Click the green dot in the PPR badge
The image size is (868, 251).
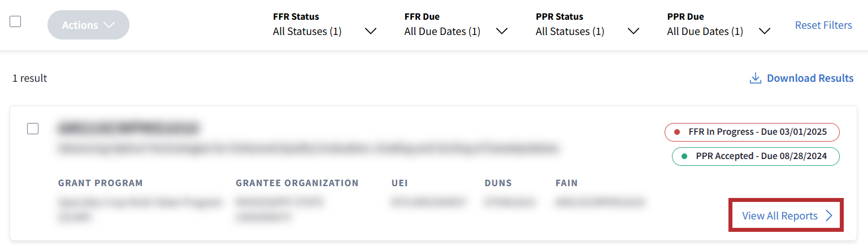click(684, 156)
